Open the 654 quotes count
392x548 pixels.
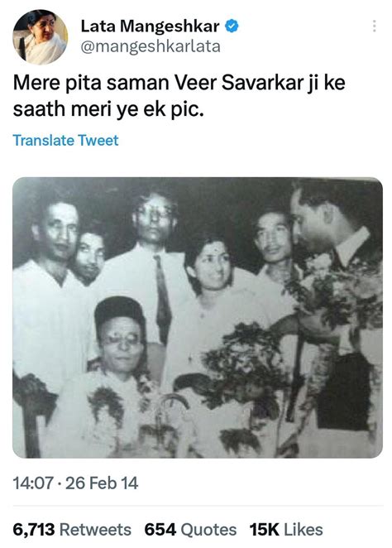click(x=160, y=530)
